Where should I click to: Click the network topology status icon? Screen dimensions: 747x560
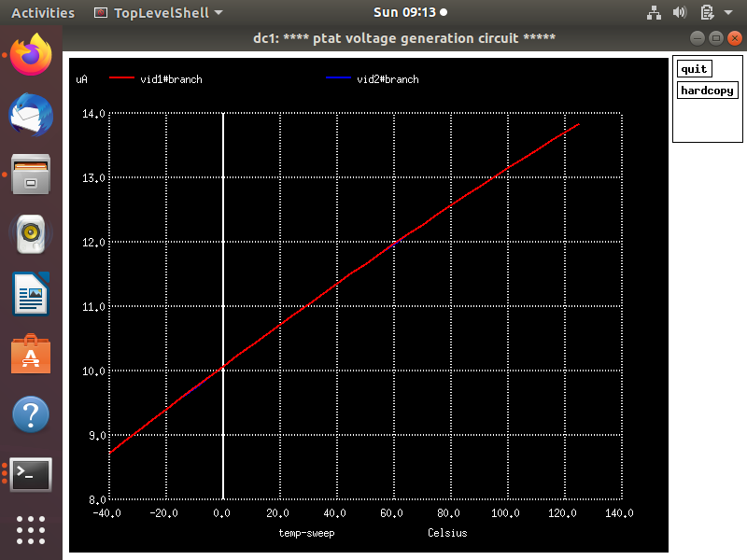tap(653, 12)
